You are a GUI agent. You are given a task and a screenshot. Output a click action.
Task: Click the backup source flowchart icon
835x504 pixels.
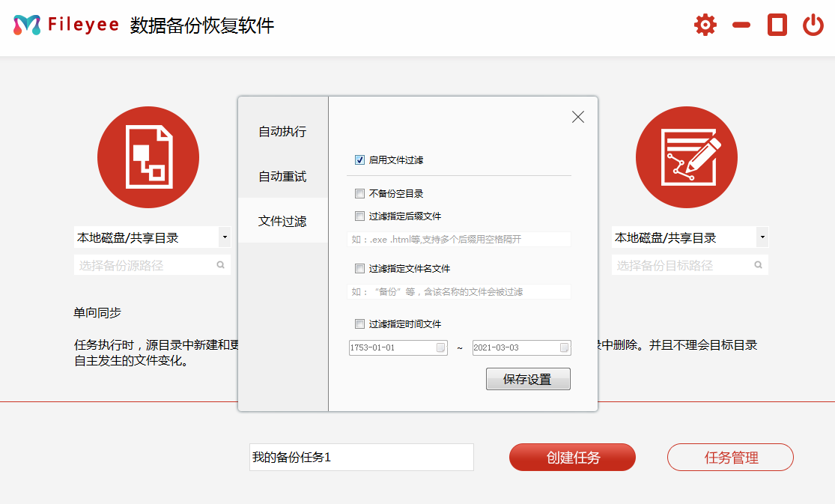pos(148,157)
